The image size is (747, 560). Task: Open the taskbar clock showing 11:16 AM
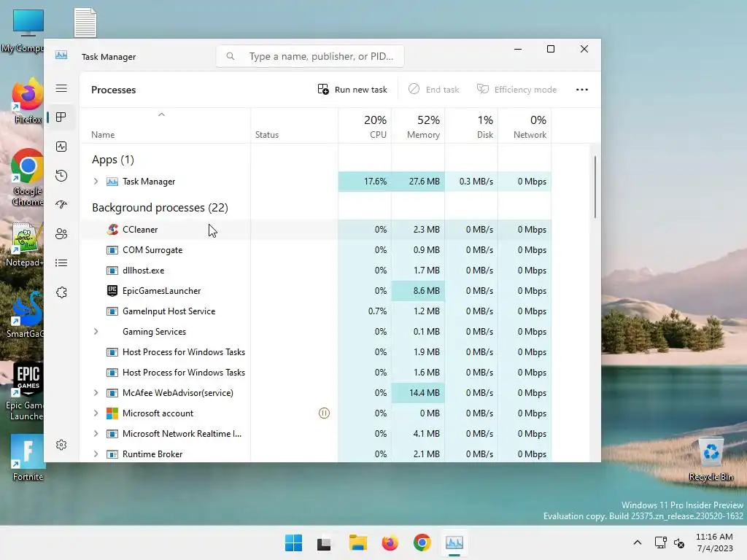[714, 542]
